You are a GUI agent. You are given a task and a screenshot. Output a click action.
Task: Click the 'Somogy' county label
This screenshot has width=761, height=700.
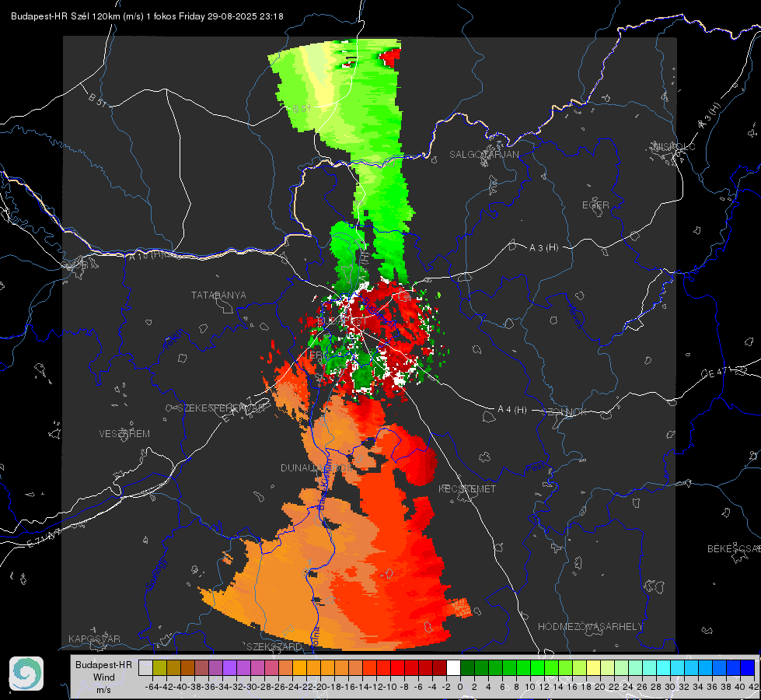tap(155, 574)
